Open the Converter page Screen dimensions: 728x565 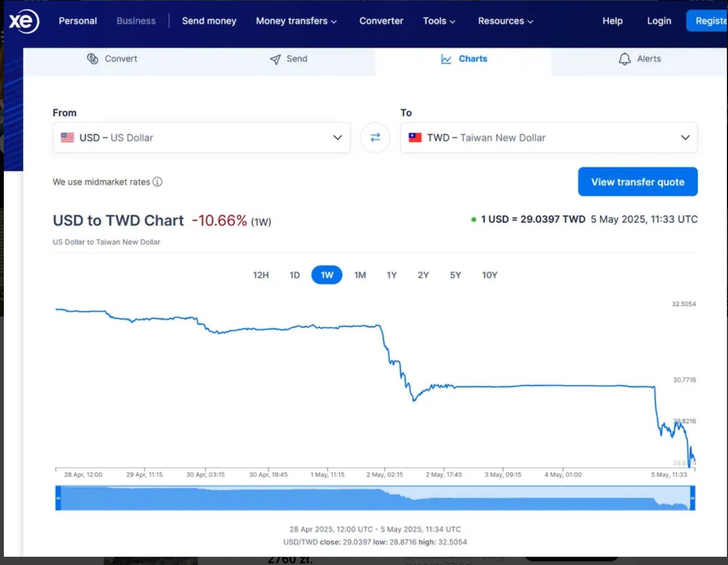[x=381, y=21]
